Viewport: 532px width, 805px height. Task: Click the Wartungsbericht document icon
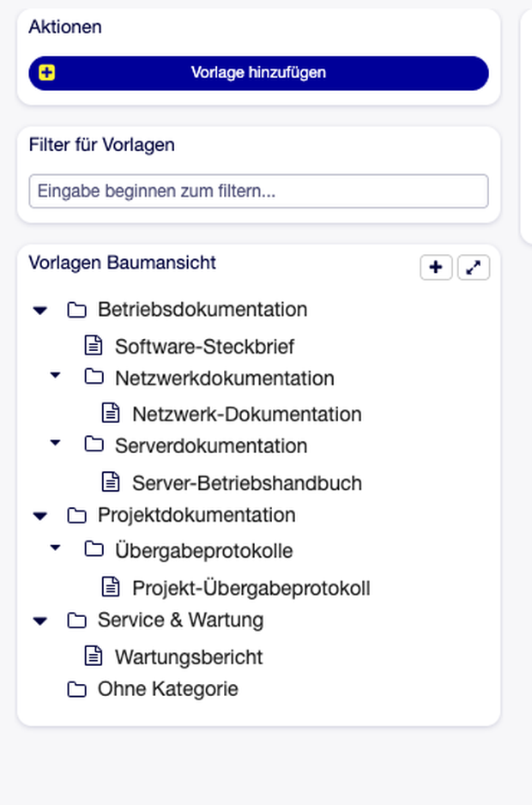[x=94, y=657]
